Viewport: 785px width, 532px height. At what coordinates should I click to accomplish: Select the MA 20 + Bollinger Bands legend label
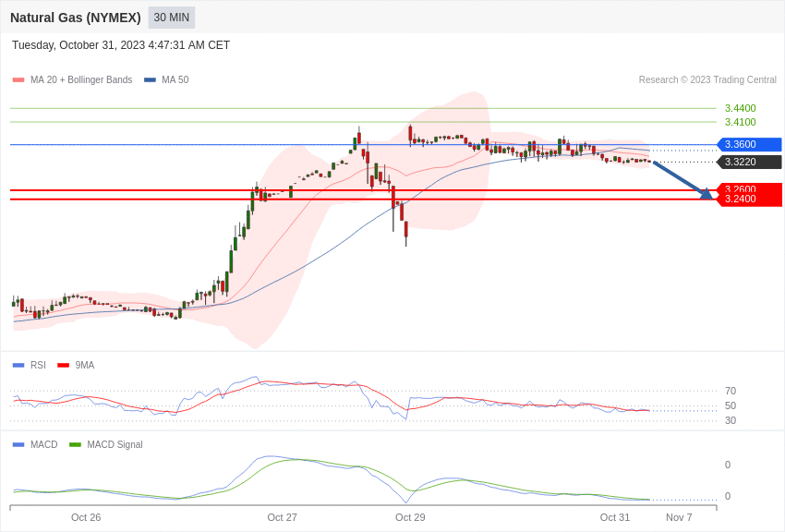81,80
